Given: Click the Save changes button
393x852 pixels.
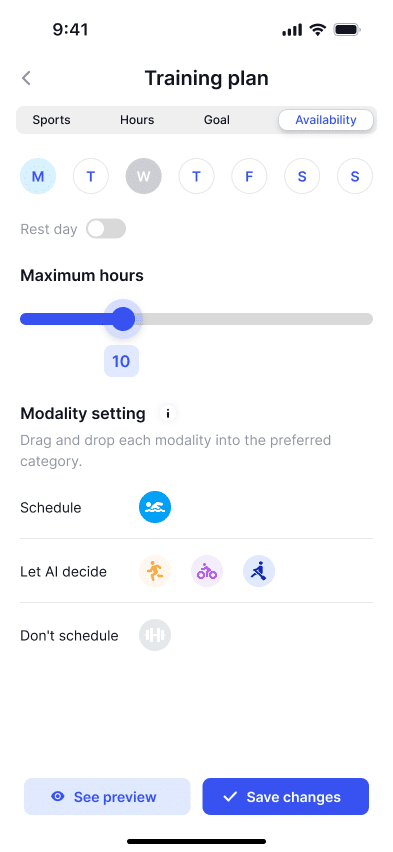Looking at the screenshot, I should point(286,797).
